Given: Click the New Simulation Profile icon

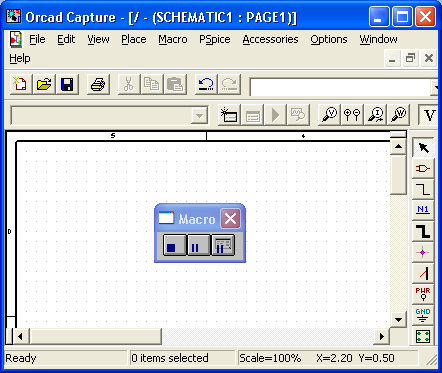Looking at the screenshot, I should [229, 115].
